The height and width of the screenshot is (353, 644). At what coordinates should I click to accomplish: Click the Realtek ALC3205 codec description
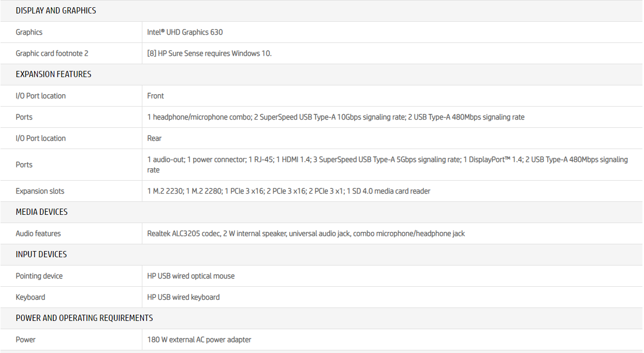point(306,233)
